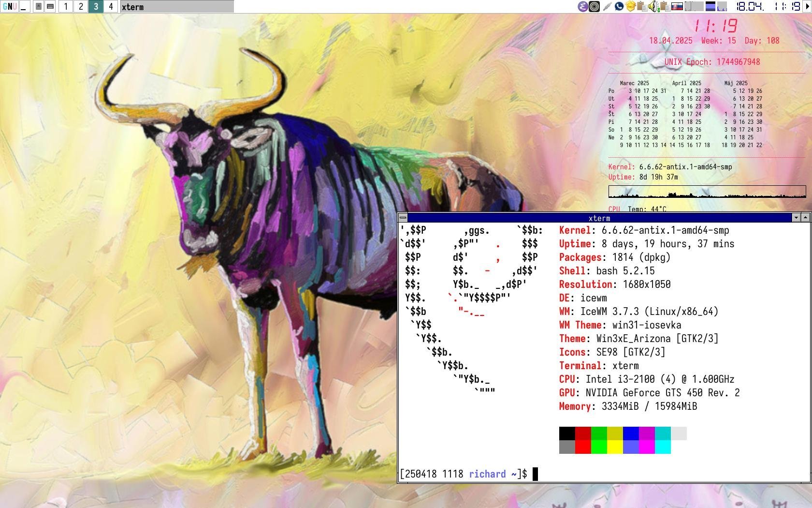
Task: Click the Kernel line in xterm output
Action: (644, 230)
